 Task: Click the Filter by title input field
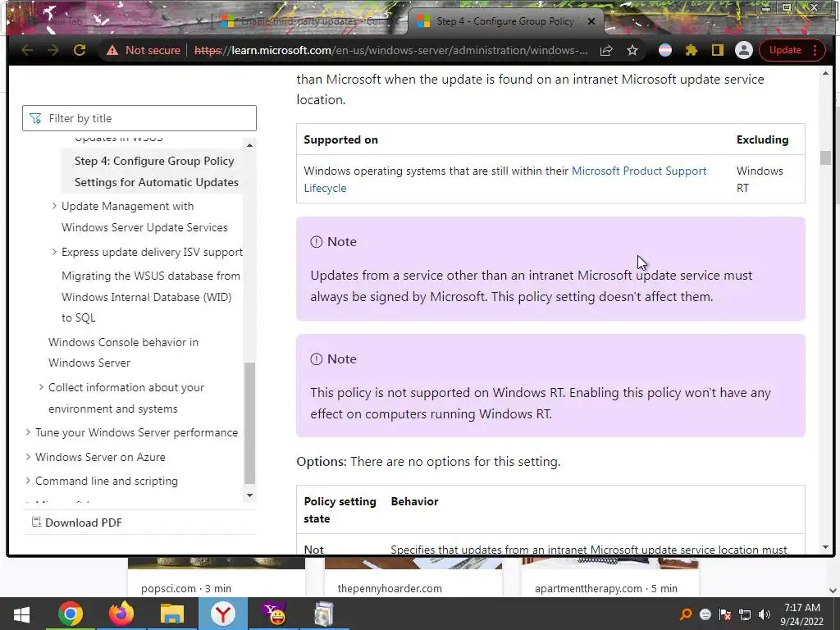139,118
